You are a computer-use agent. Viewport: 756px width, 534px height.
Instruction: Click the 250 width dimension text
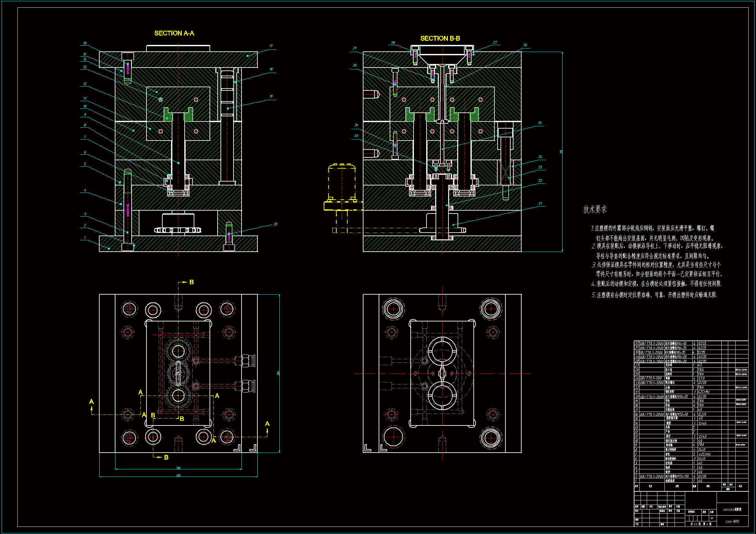178,475
